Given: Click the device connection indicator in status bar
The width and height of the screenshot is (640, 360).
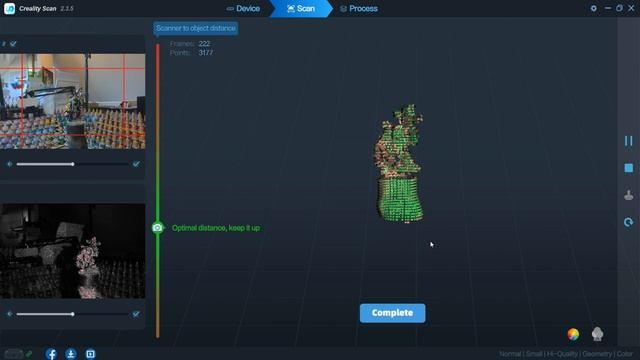Looking at the screenshot, I should [13, 354].
